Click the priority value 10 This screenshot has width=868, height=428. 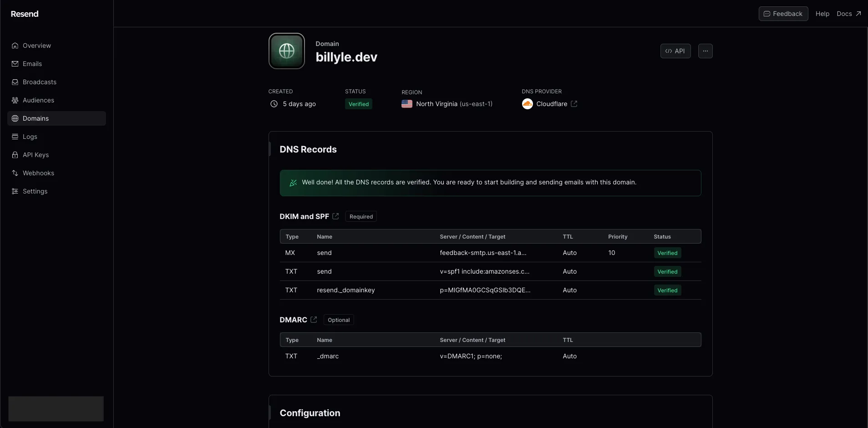[612, 253]
